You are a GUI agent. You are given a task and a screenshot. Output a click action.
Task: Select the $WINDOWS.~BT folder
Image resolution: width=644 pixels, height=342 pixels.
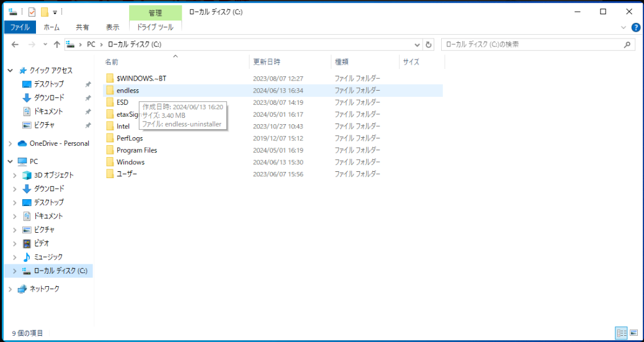click(x=273, y=78)
